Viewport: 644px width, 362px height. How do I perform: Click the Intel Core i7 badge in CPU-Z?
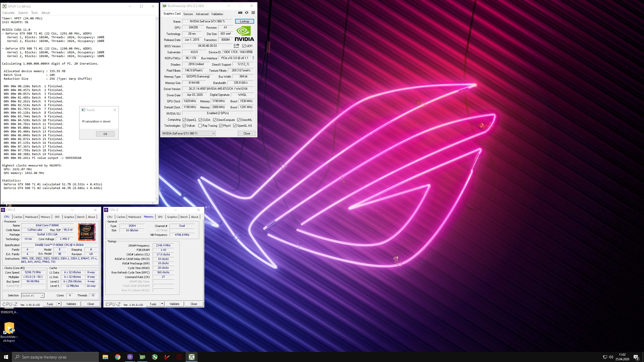[x=87, y=232]
